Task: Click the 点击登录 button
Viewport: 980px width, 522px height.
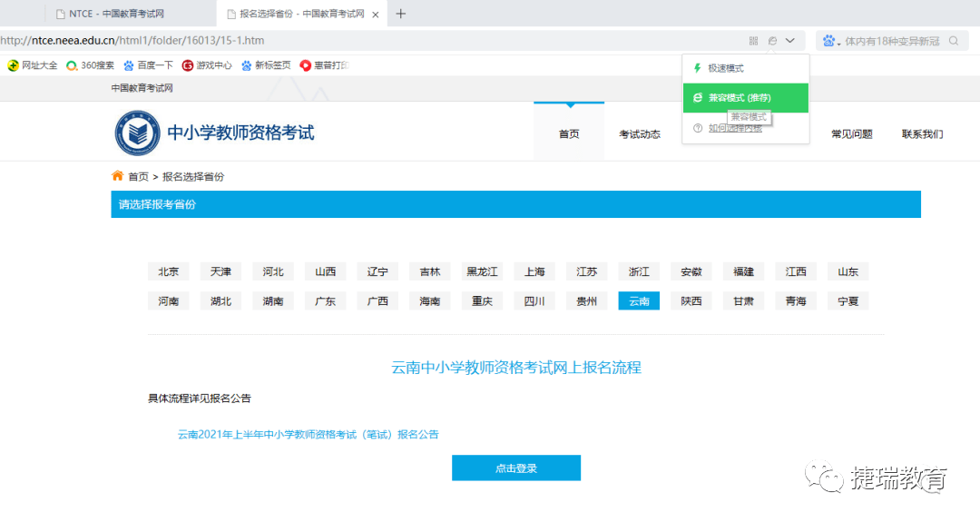Action: coord(515,468)
